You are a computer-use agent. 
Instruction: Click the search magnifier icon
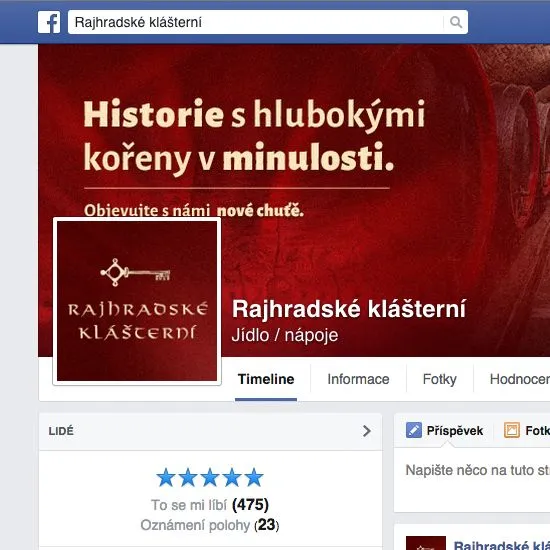(456, 22)
